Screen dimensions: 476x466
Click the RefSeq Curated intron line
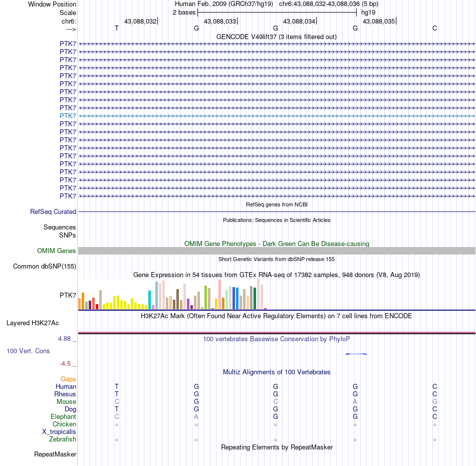277,211
